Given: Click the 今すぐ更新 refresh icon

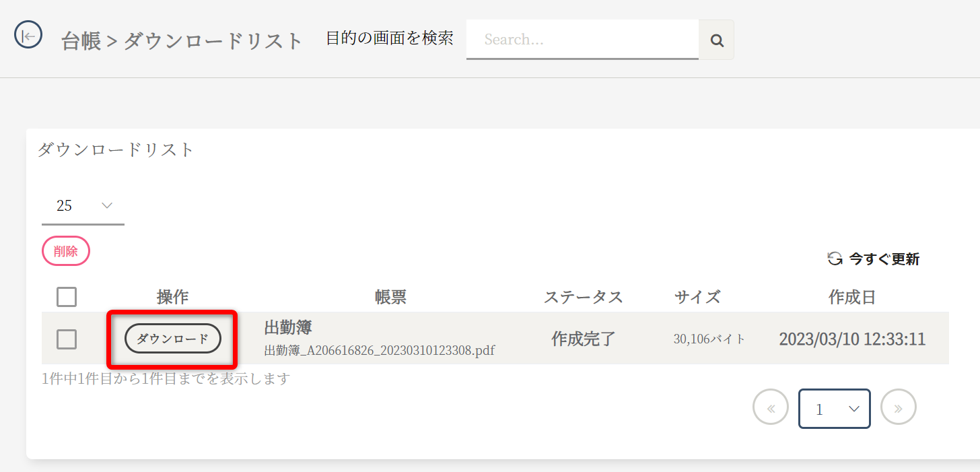Looking at the screenshot, I should [835, 259].
